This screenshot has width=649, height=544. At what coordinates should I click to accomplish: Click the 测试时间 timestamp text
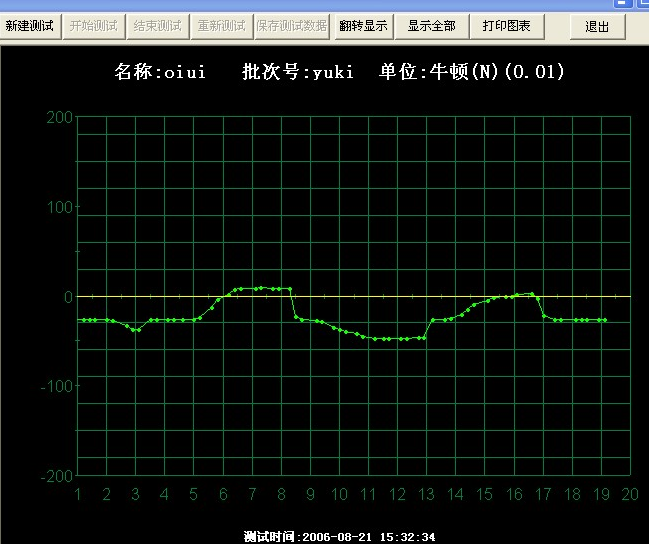click(x=339, y=537)
